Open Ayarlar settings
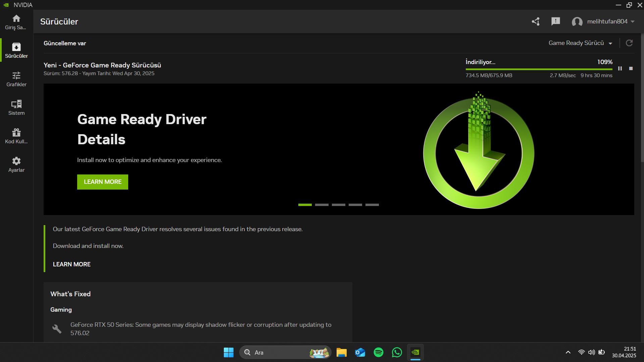Viewport: 644px width, 362px height. 16,165
